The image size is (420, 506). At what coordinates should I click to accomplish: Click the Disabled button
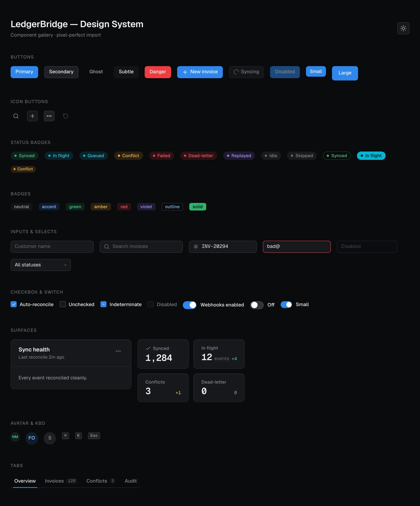[x=285, y=72]
